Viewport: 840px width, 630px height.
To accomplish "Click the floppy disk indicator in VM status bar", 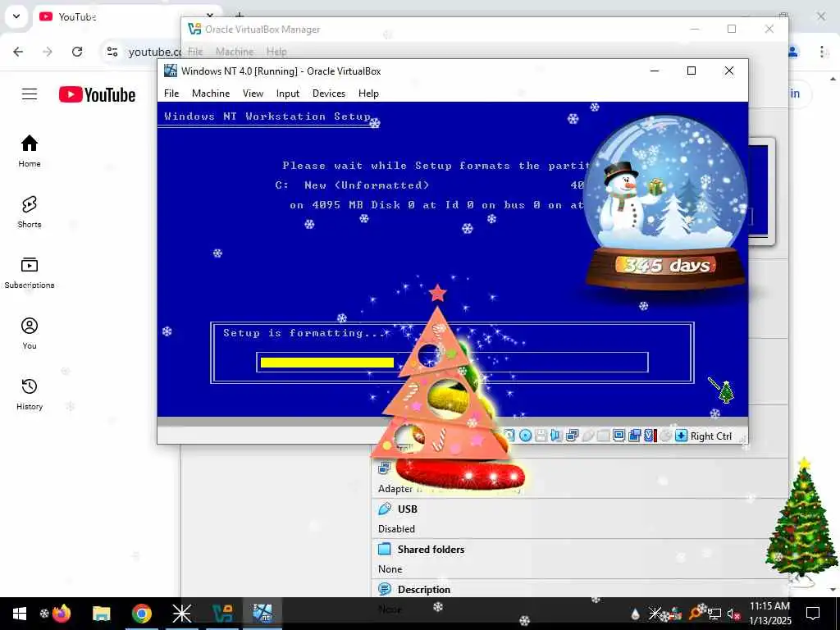I will [x=541, y=436].
